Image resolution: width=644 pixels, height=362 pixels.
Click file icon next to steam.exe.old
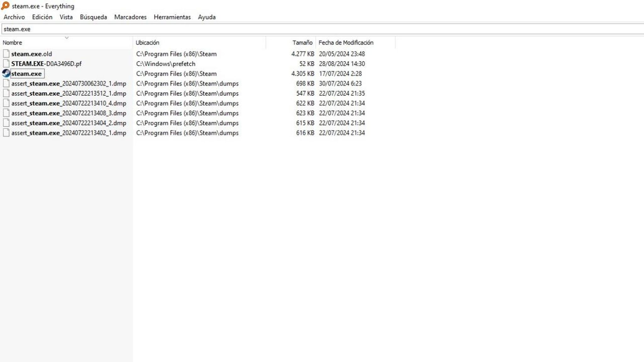coord(6,54)
